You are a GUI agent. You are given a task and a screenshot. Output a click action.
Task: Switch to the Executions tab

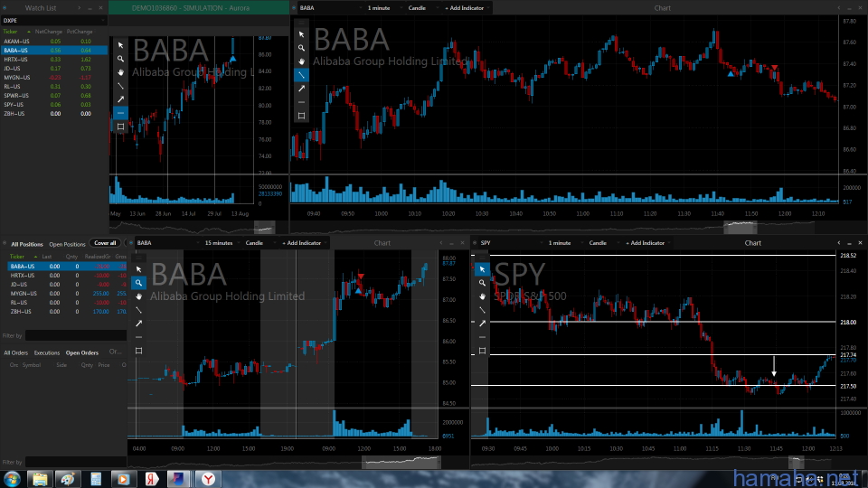point(47,352)
